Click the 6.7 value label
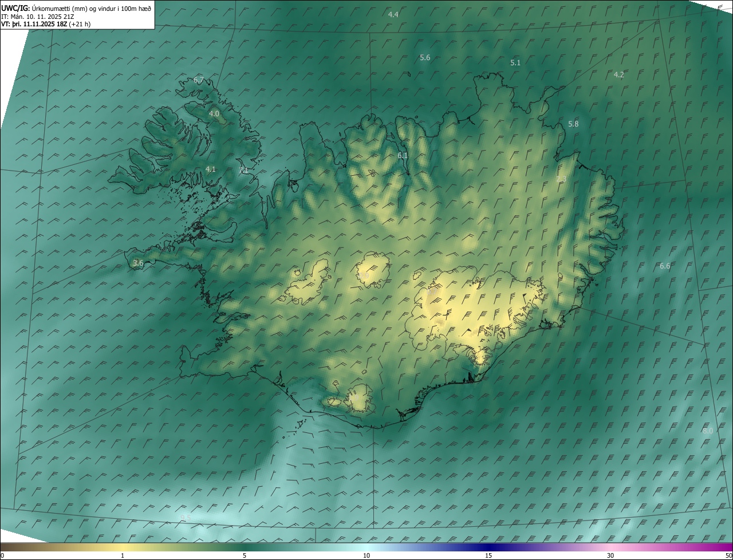The height and width of the screenshot is (560, 733). 199,80
